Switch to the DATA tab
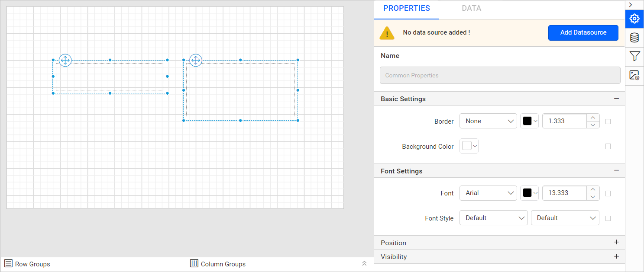Image resolution: width=644 pixels, height=272 pixels. [471, 8]
